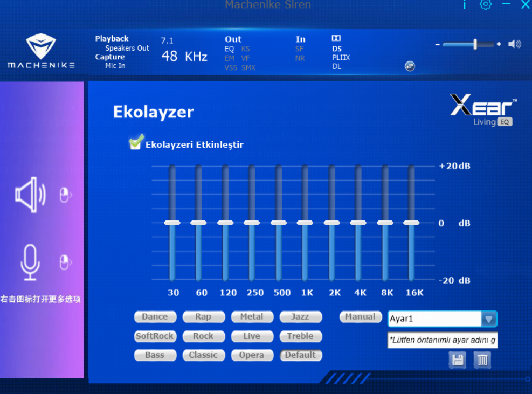Apply the Classic preset

pos(204,355)
